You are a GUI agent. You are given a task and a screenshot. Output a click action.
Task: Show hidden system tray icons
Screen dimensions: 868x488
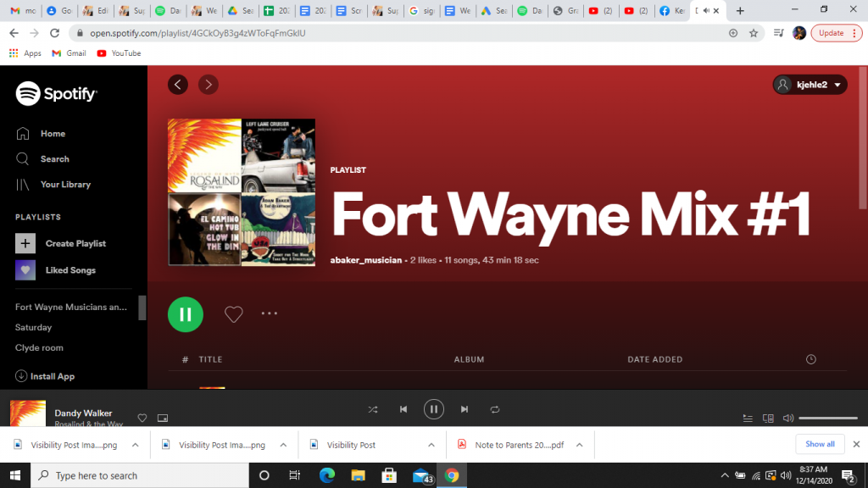tap(724, 475)
